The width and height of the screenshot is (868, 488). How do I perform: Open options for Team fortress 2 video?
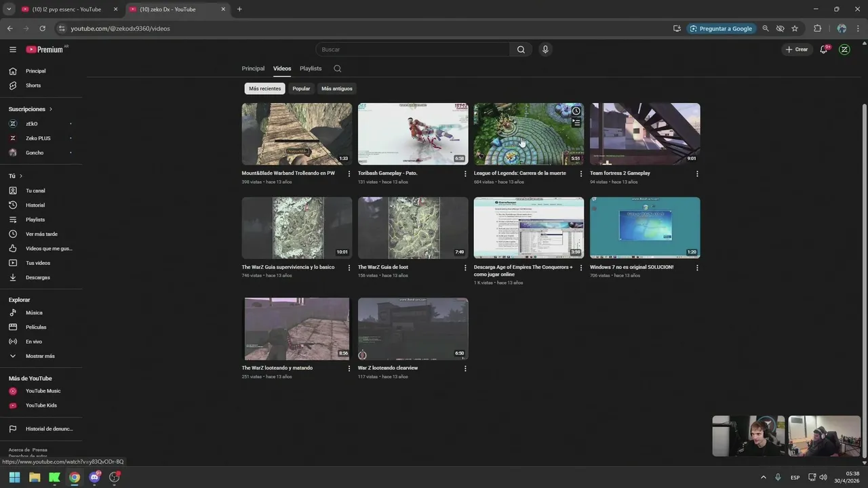pyautogui.click(x=697, y=174)
